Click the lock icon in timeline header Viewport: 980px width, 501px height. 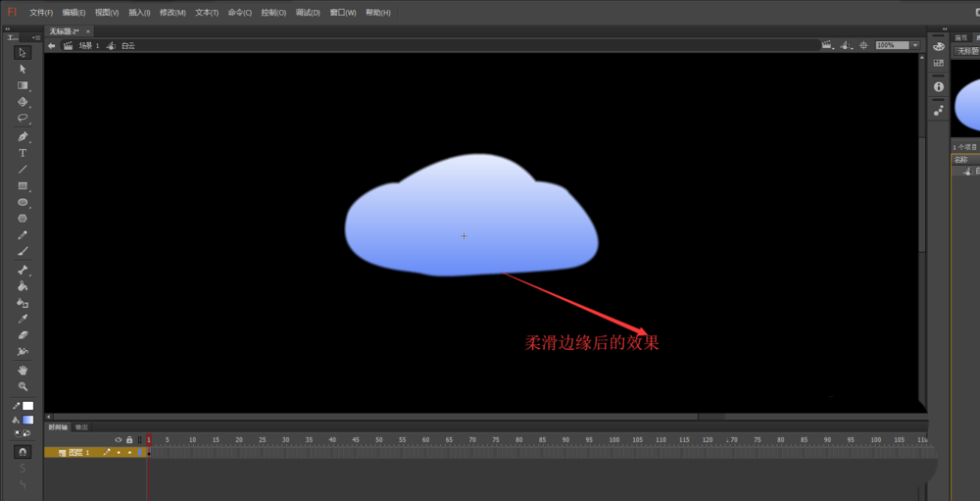tap(129, 439)
